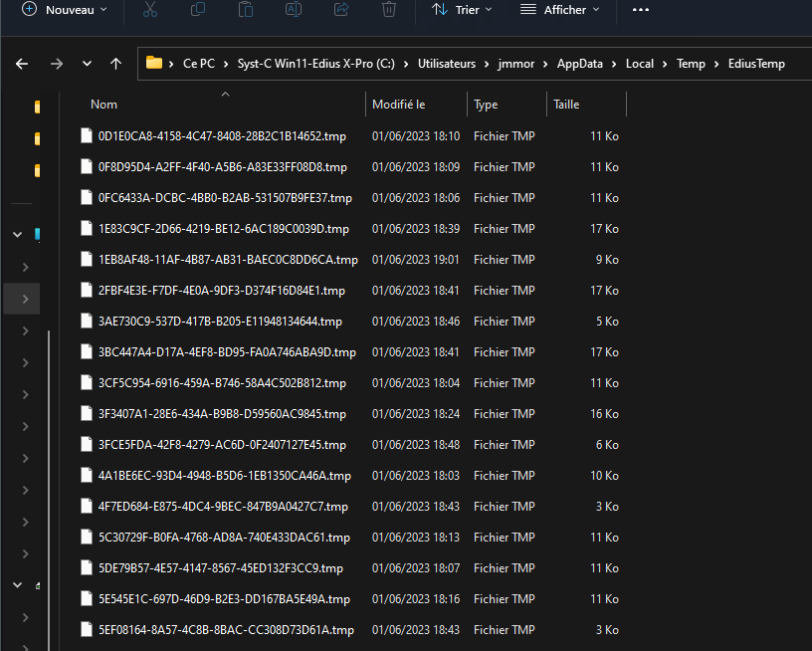This screenshot has height=651, width=812.
Task: Navigate to AppData in breadcrumb
Action: tap(580, 64)
